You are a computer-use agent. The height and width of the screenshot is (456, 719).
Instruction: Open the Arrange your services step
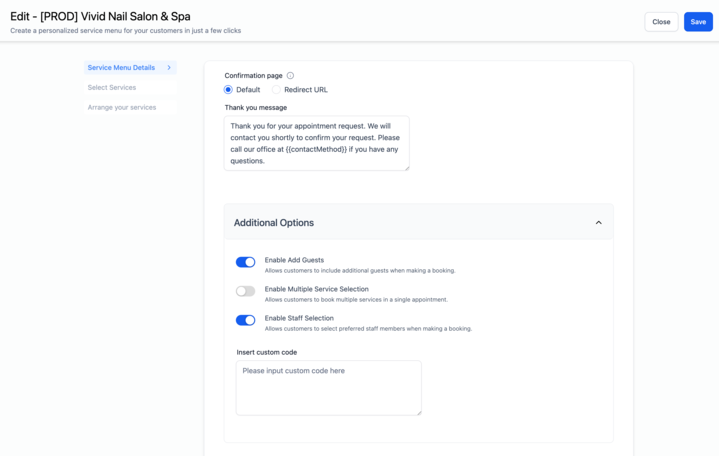130,107
